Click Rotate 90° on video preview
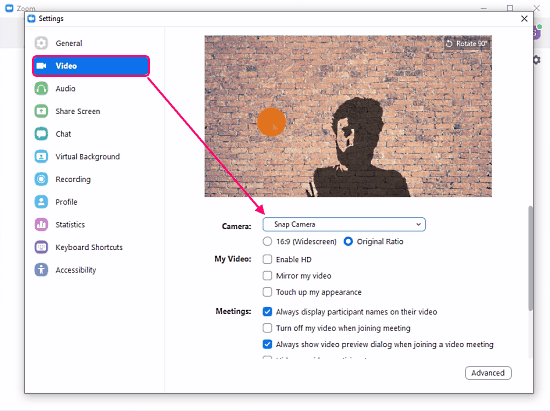Screen dimensions: 550x411 tap(467, 43)
